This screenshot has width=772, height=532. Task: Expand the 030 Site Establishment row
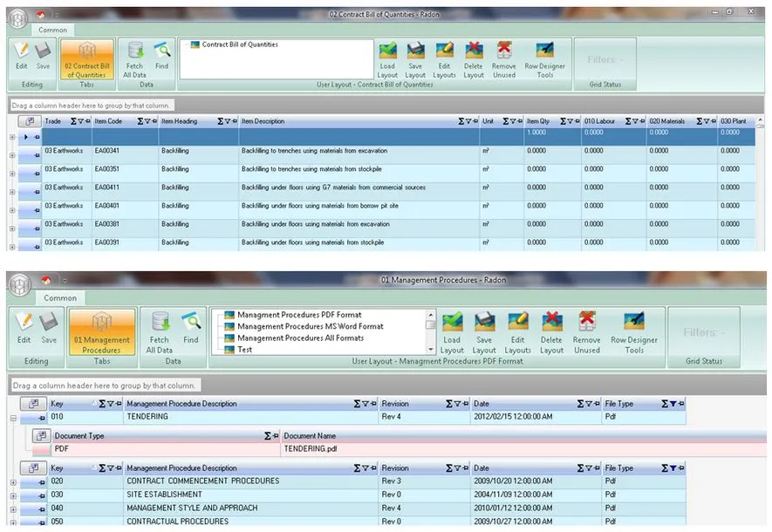[x=13, y=496]
